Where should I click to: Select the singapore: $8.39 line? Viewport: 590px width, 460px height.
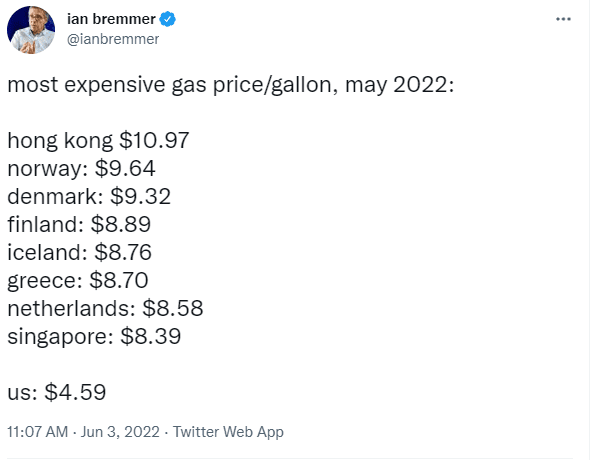click(x=94, y=337)
